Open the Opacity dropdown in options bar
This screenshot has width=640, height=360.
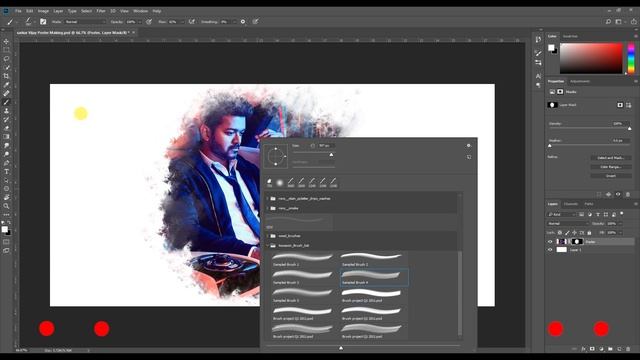[140, 22]
